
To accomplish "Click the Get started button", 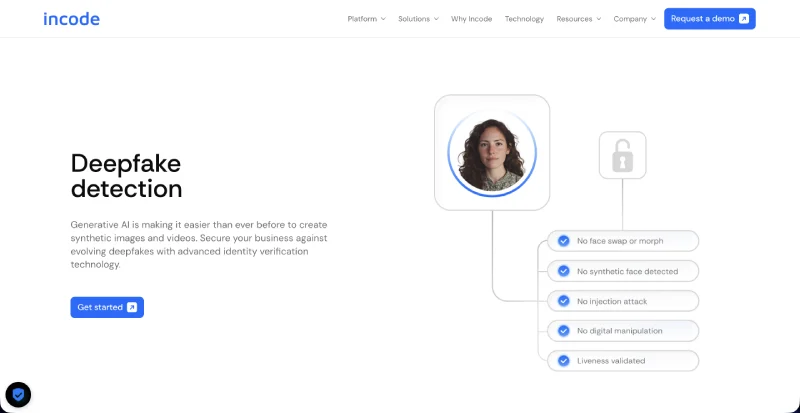I will [x=107, y=307].
